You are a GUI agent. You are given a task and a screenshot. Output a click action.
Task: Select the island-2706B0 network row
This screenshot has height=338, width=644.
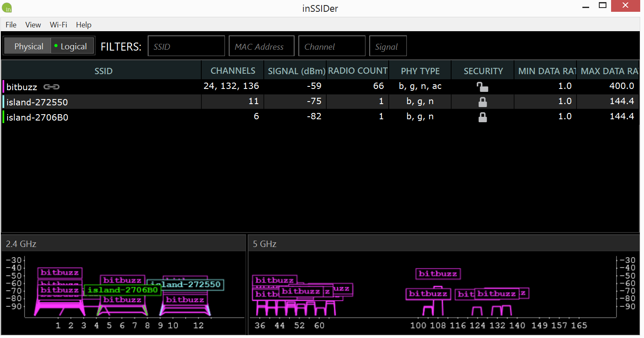(x=320, y=117)
